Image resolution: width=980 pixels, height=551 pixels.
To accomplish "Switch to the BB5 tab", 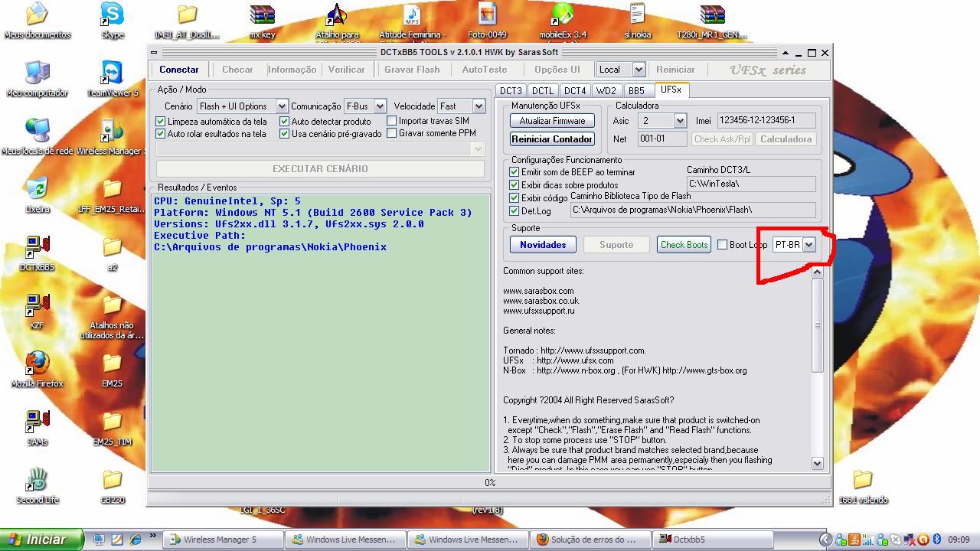I will click(x=637, y=90).
